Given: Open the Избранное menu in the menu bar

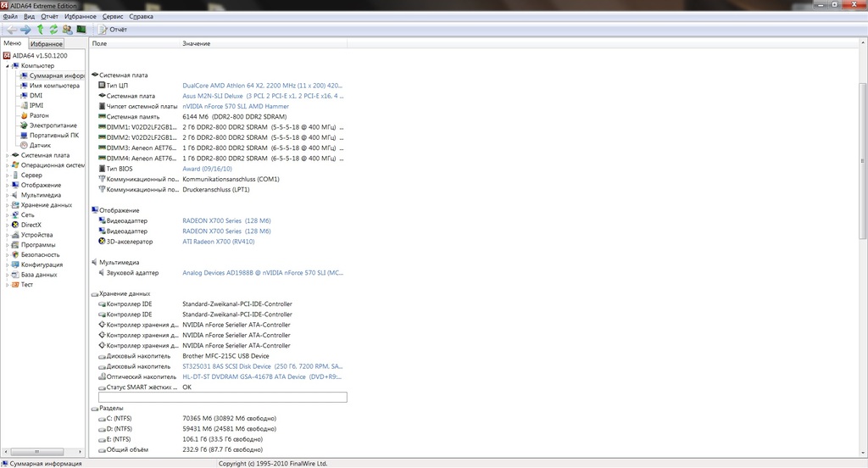Looking at the screenshot, I should click(x=81, y=17).
